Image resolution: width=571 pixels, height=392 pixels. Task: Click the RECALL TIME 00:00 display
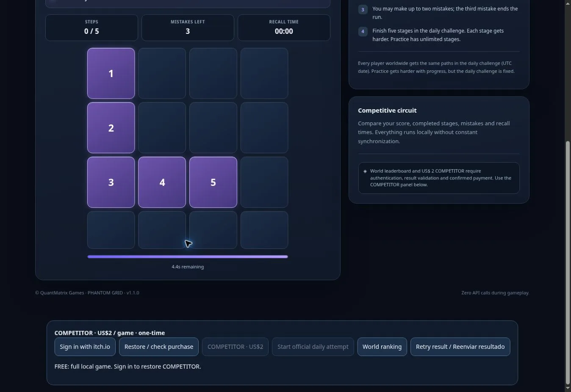tap(284, 28)
